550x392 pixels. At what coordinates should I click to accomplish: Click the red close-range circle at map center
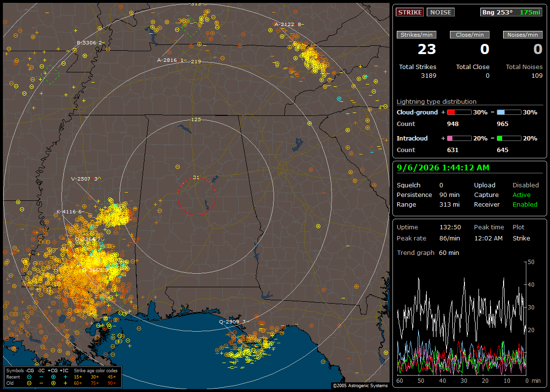[x=196, y=196]
